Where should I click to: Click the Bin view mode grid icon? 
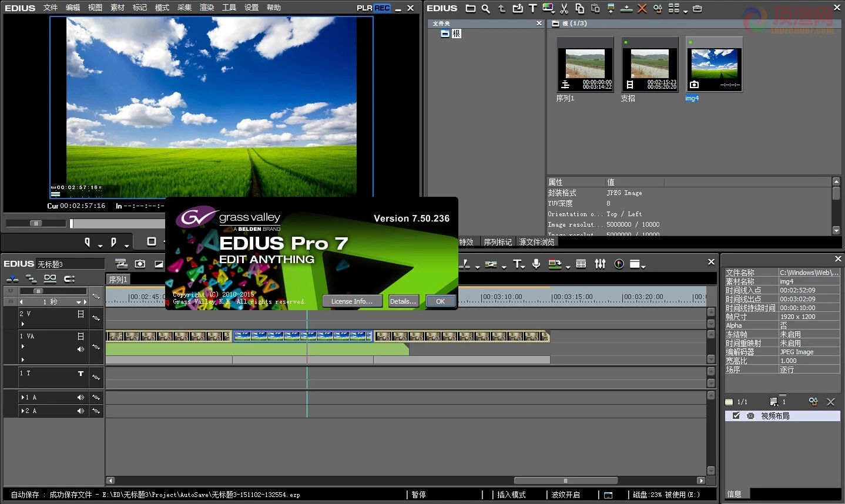[673, 8]
